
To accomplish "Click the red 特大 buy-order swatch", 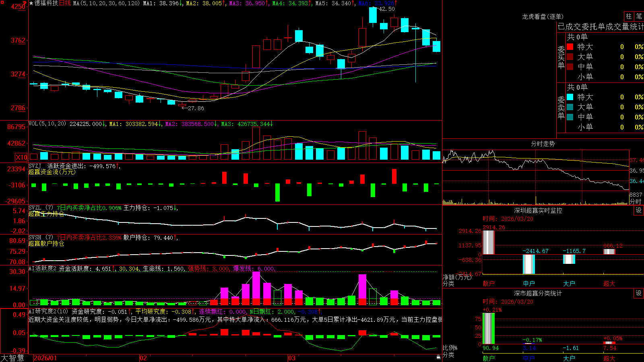I will (x=570, y=47).
